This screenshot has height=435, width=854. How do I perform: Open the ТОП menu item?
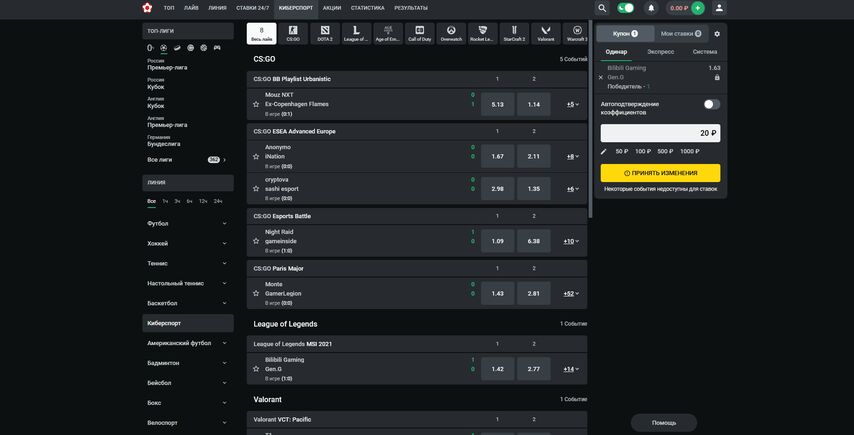point(169,8)
